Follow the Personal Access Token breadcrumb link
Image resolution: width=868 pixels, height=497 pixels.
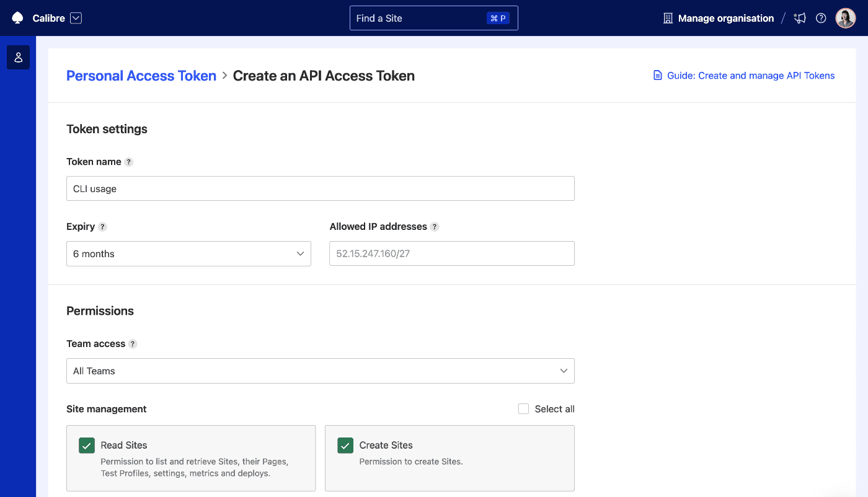[141, 75]
